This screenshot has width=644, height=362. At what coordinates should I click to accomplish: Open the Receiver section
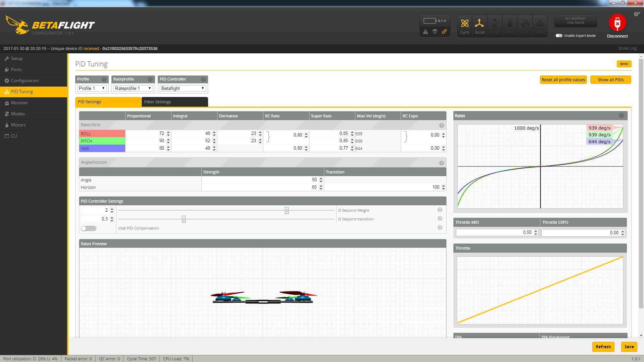coord(34,103)
